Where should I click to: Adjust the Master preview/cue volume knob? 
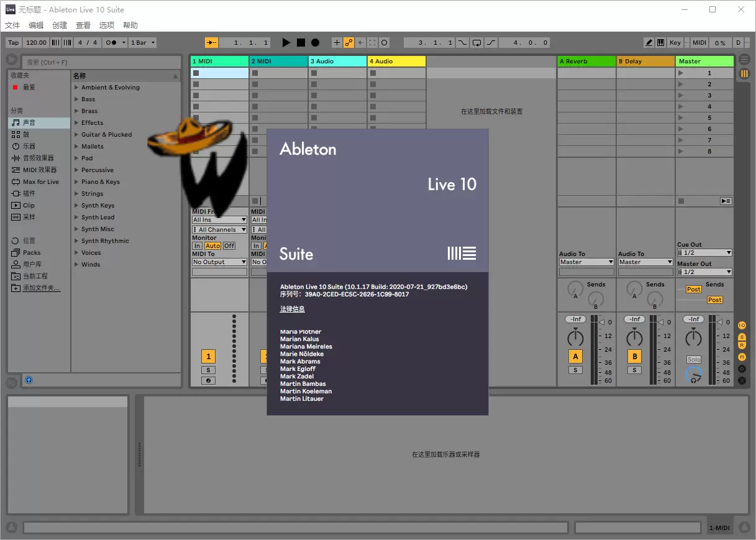tap(693, 374)
